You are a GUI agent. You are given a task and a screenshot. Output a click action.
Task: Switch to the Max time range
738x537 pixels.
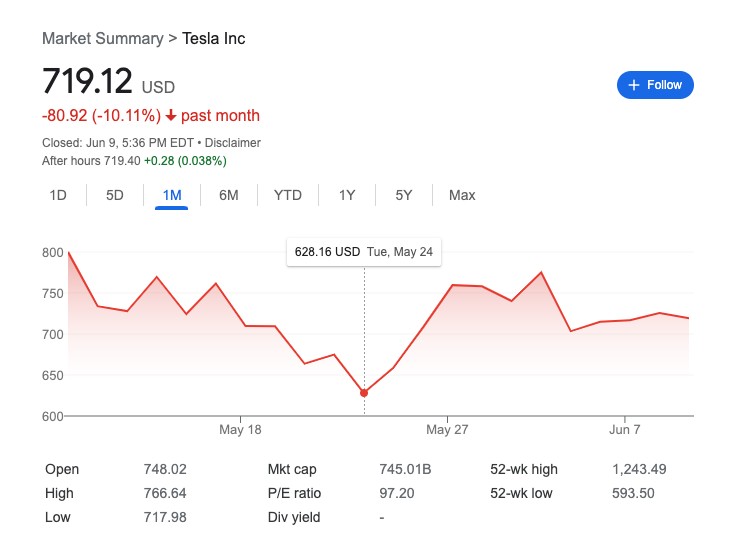pos(462,195)
